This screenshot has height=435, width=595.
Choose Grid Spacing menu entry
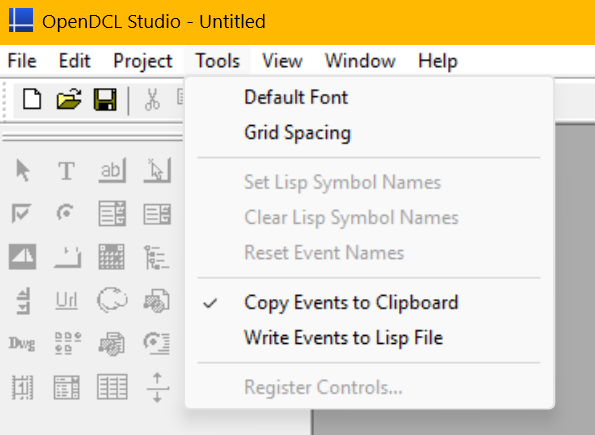[298, 133]
